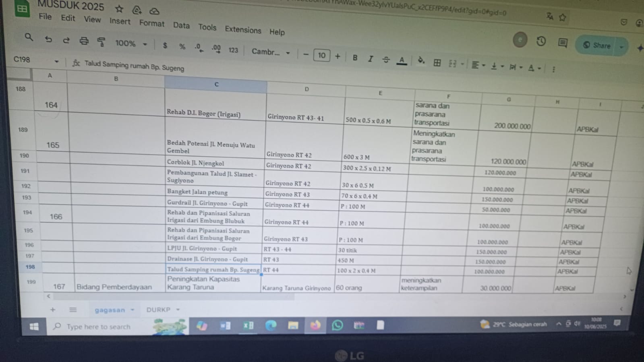The image size is (644, 362).
Task: Open the Borders tool
Action: click(437, 62)
